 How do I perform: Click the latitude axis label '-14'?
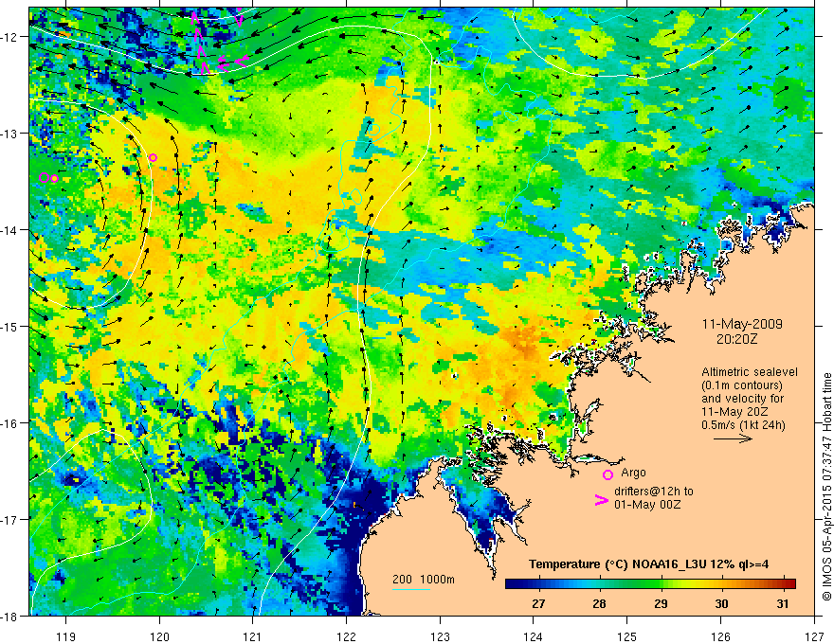(x=10, y=230)
